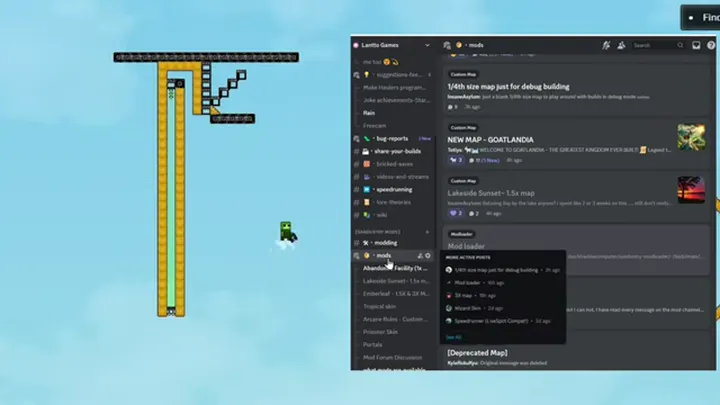Open Mod Forum Discussion thread
This screenshot has width=720, height=405.
coord(392,357)
